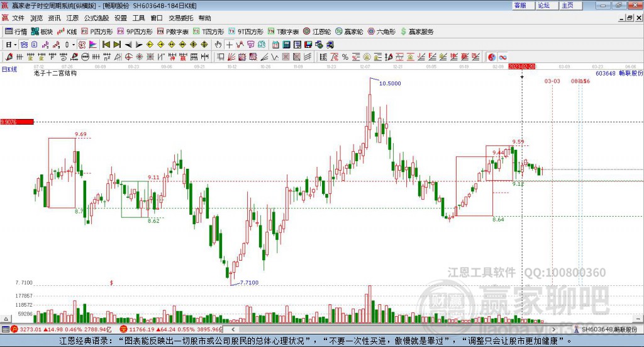Image resolution: width=644 pixels, height=347 pixels.
Task: Click the 论坛 forum button
Action: coord(547,5)
